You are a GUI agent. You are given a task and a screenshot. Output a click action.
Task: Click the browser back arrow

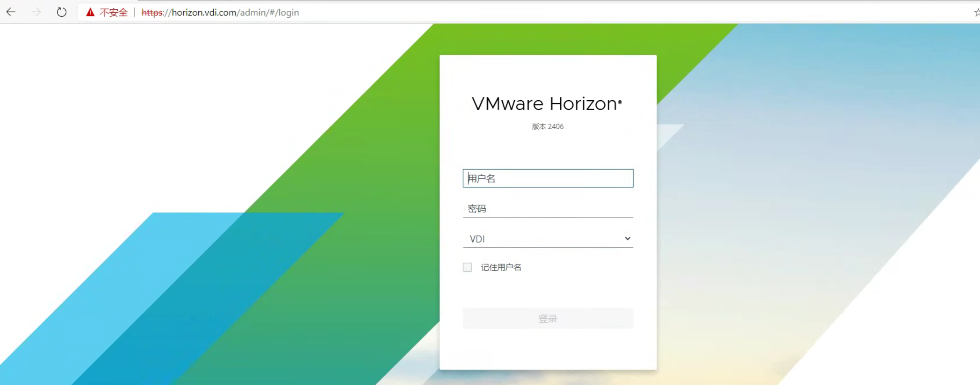click(11, 12)
